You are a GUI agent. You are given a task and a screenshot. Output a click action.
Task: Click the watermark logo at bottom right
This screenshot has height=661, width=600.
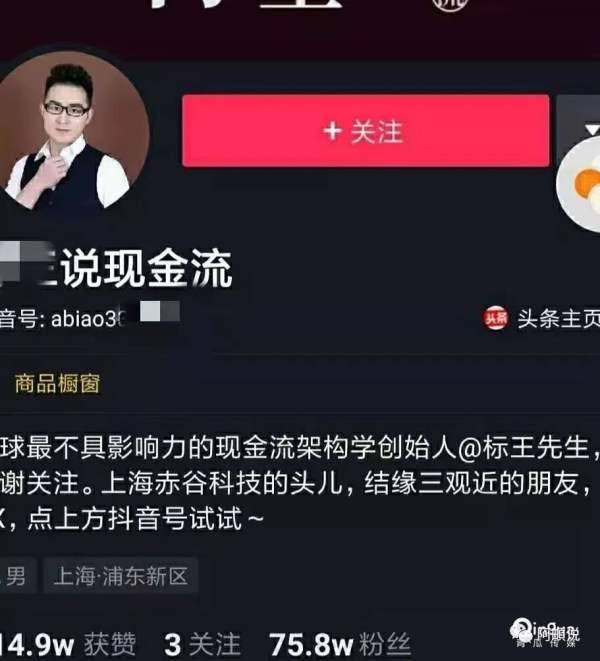point(545,634)
